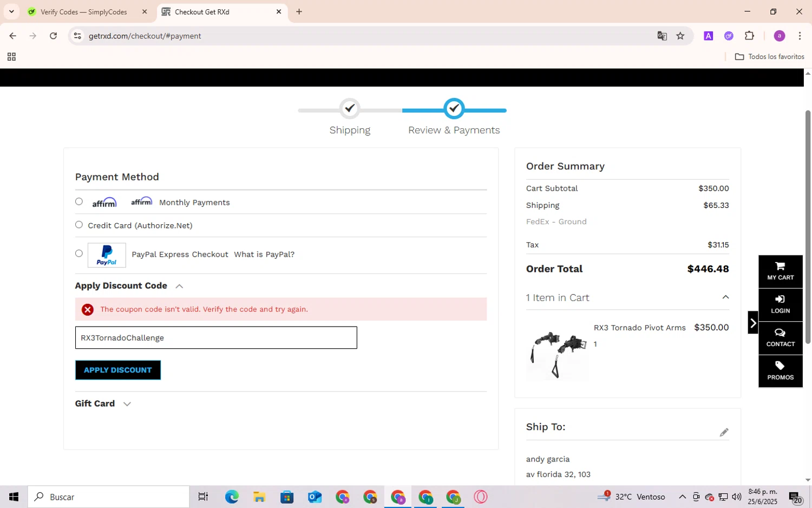Click the PayPal logo image
The image size is (812, 508).
coord(107,255)
